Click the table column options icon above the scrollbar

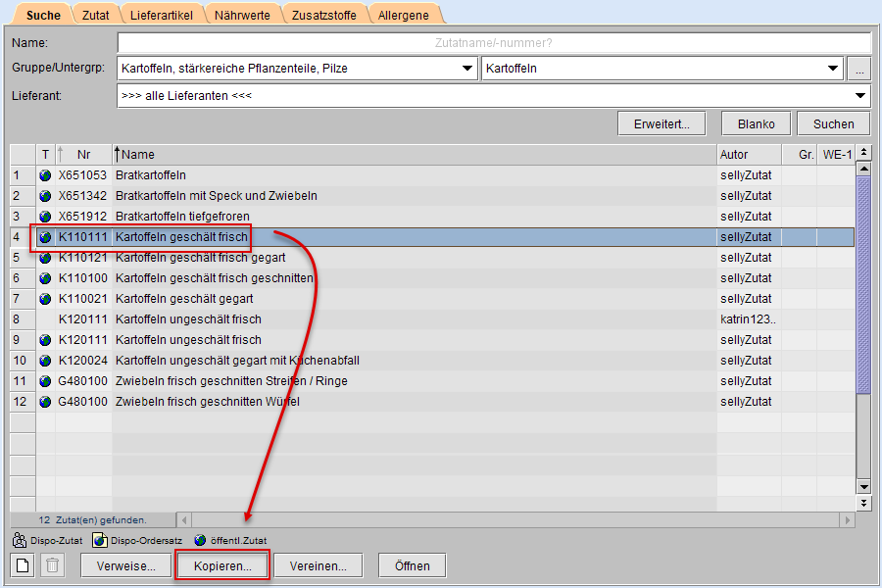863,152
